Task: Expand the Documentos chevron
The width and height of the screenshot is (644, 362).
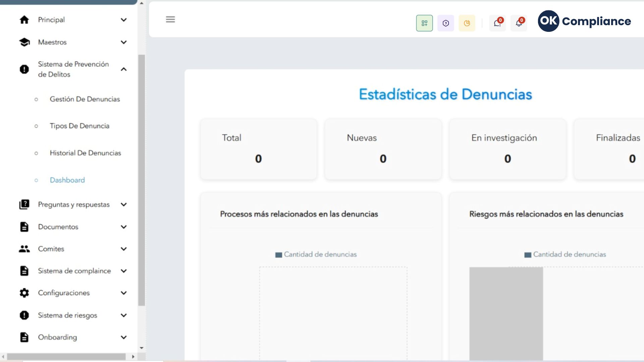Action: pyautogui.click(x=124, y=227)
